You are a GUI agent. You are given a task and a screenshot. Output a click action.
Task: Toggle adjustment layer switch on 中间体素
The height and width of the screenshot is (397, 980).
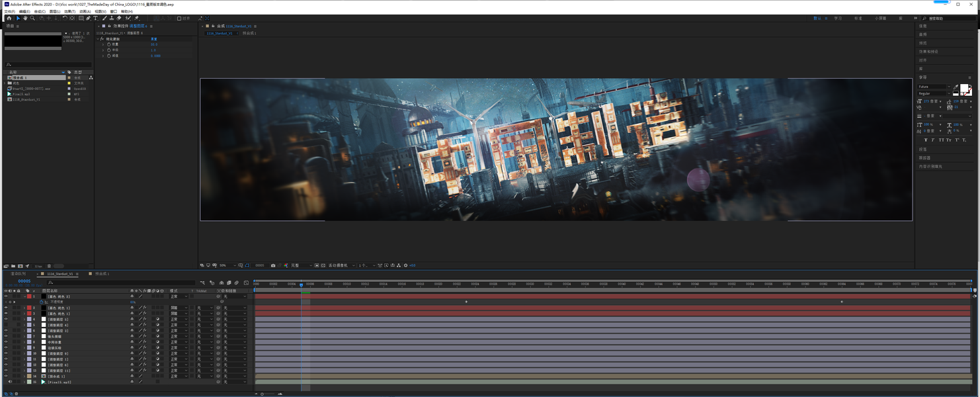point(157,342)
